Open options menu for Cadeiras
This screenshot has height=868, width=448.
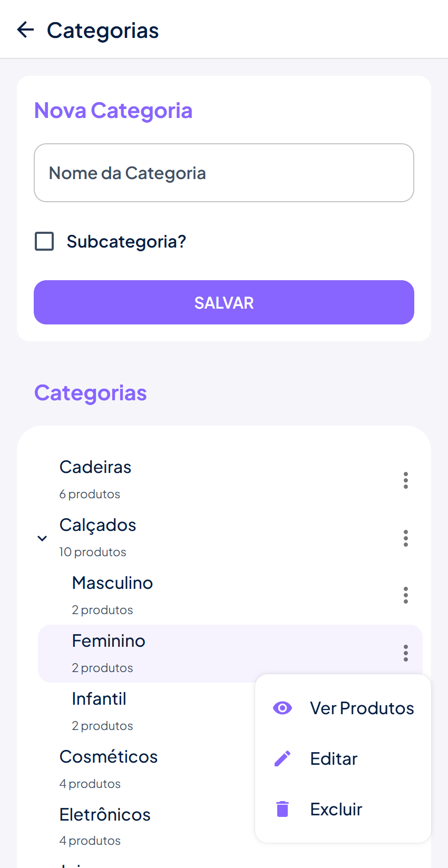click(405, 480)
